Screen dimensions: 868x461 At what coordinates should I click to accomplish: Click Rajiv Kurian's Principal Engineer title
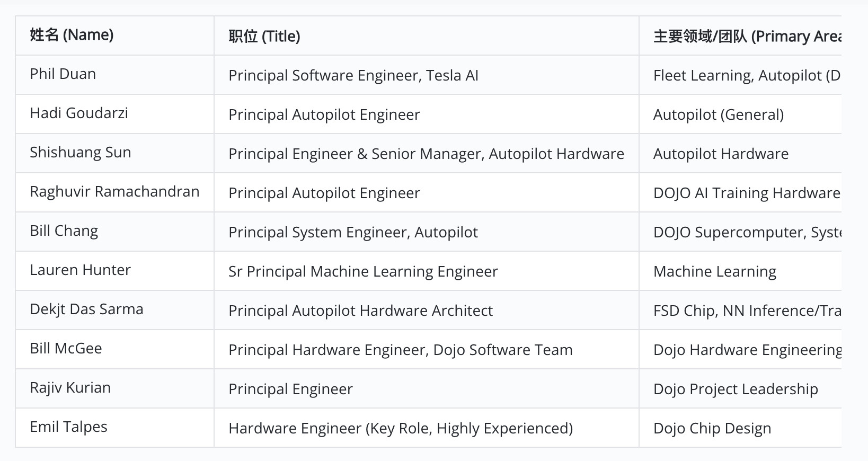pos(290,389)
